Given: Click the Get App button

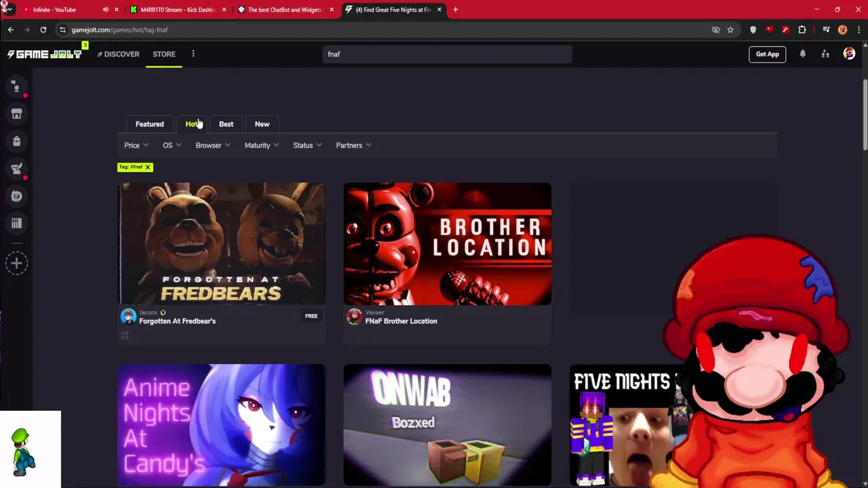Looking at the screenshot, I should (768, 54).
